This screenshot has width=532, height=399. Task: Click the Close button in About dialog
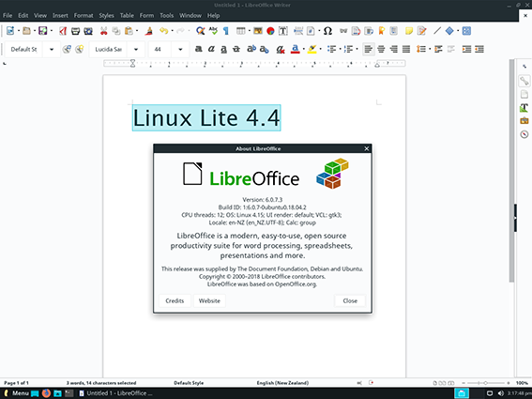coord(350,300)
